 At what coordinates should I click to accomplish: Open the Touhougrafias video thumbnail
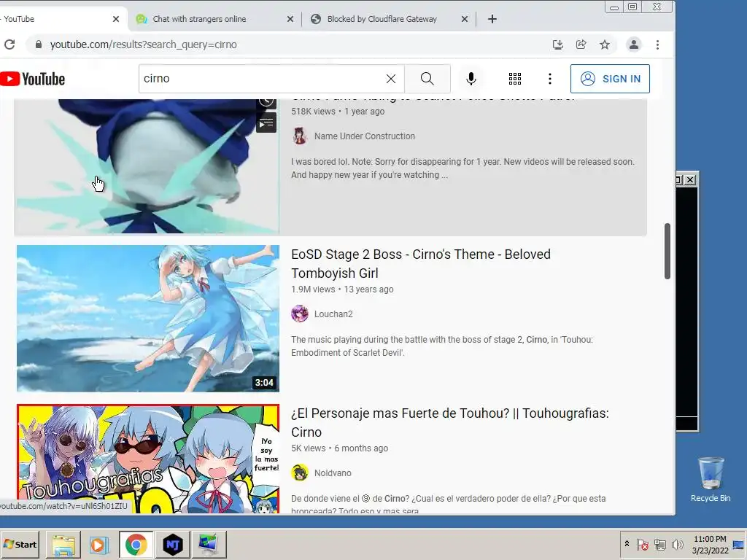[x=147, y=459]
